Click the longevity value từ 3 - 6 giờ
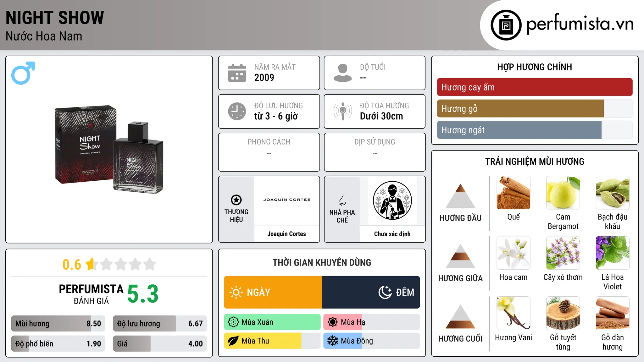This screenshot has width=644, height=362. coord(276,116)
